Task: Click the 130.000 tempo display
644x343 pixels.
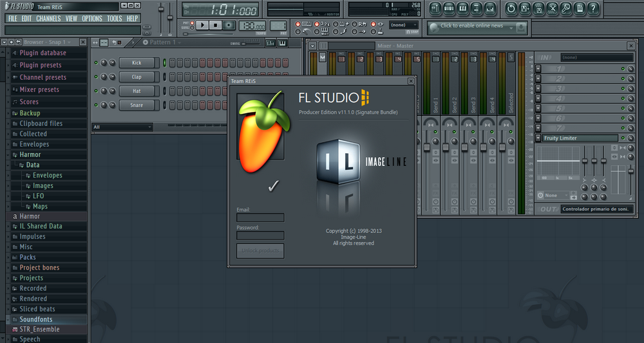Action: pyautogui.click(x=252, y=26)
